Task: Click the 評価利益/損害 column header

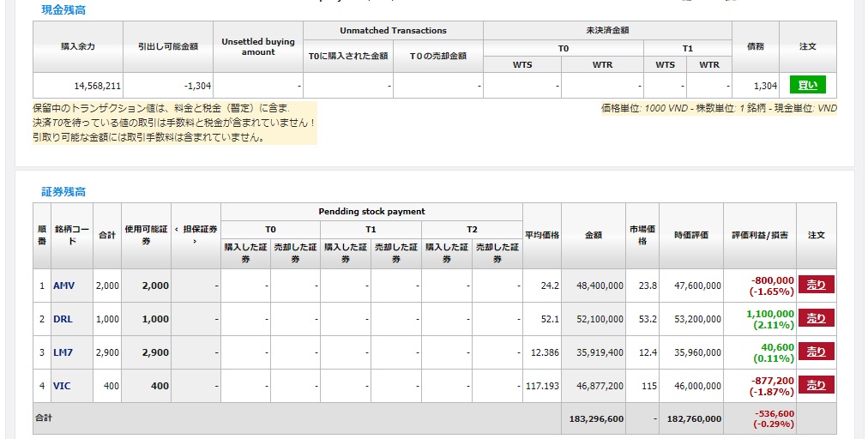Action: pos(759,235)
